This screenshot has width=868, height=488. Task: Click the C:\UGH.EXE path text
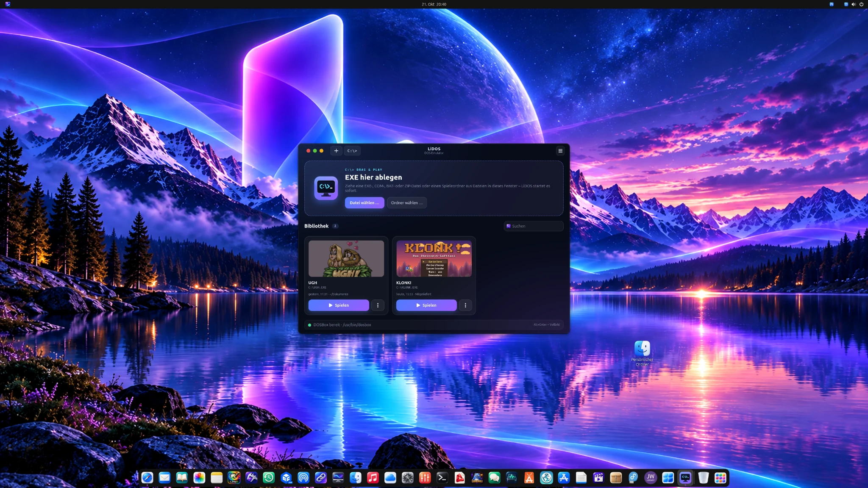[x=317, y=288]
